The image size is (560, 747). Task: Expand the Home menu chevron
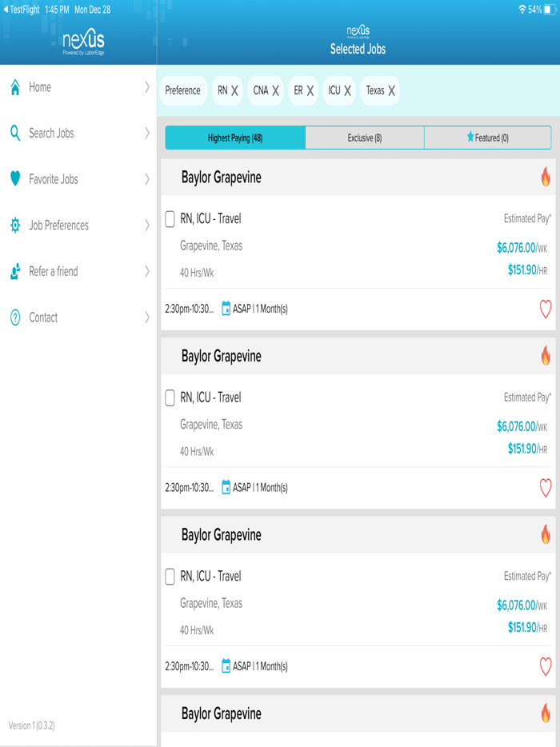[147, 87]
